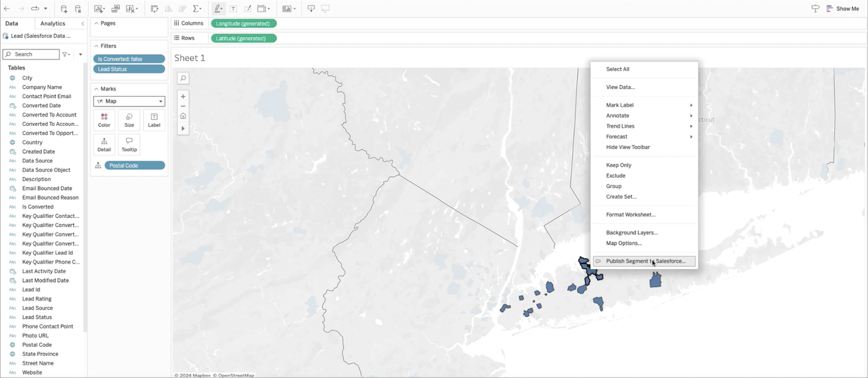Switch to the Analytics tab
This screenshot has width=868, height=378.
[53, 23]
